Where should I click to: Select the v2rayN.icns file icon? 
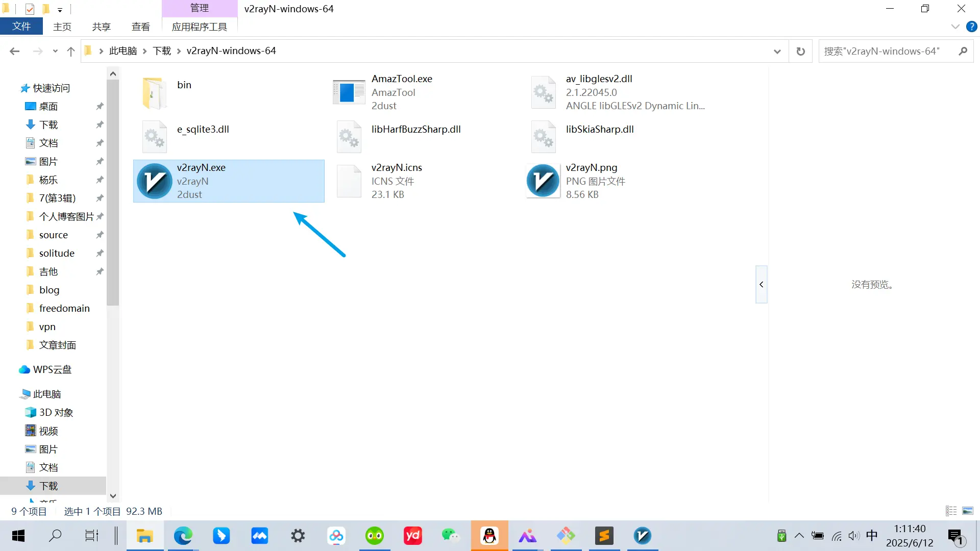(x=349, y=181)
